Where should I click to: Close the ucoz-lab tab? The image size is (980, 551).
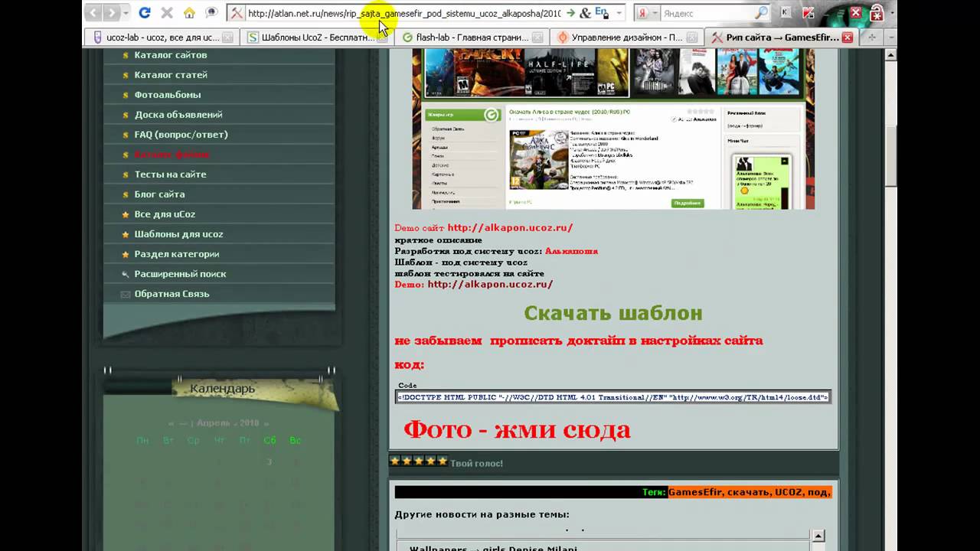point(227,37)
